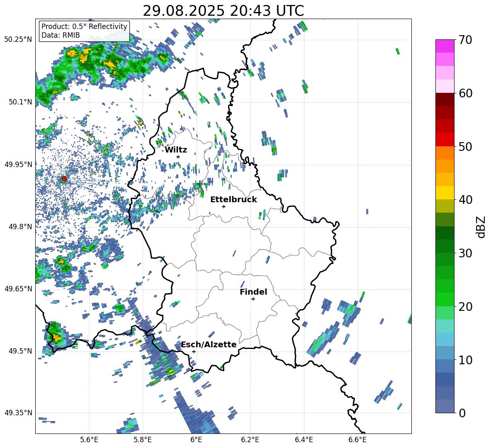Screen dimensions: 491x448
Task: Click the Product: 0.5° Reflectivity text
Action: pos(84,26)
